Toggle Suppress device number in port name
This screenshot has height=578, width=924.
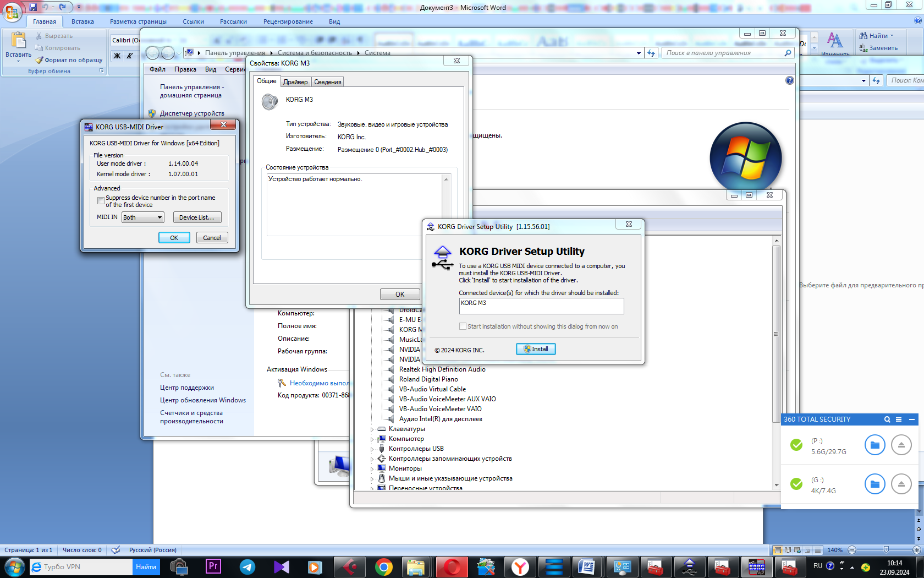[101, 201]
